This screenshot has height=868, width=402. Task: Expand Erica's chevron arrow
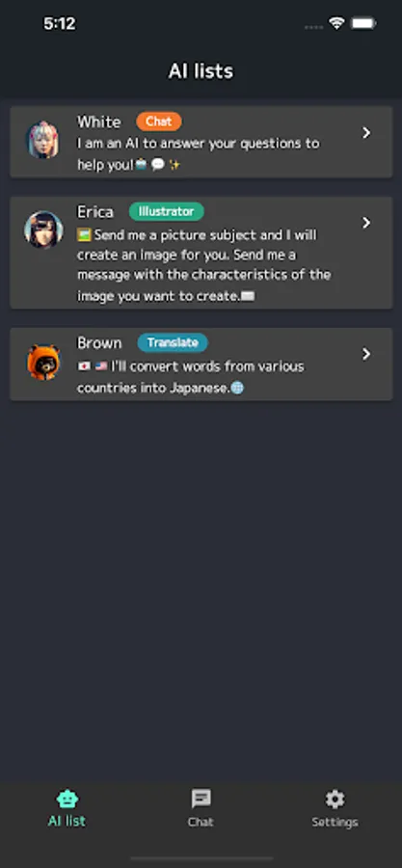tap(366, 223)
